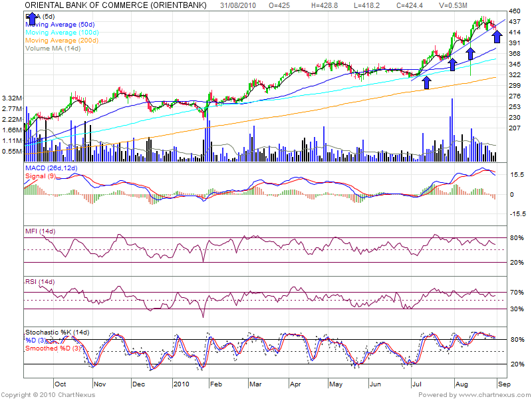532x399 pixels.
Task: Click the Smoothed %D (3) label
Action: [x=53, y=348]
